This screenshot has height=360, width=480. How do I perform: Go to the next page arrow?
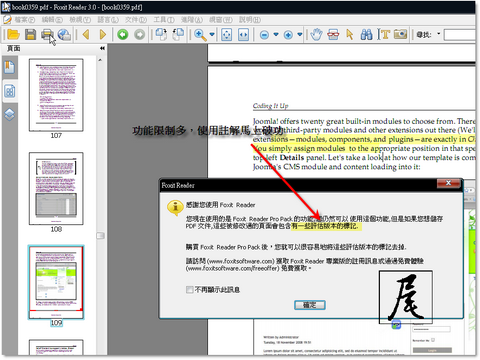[103, 34]
